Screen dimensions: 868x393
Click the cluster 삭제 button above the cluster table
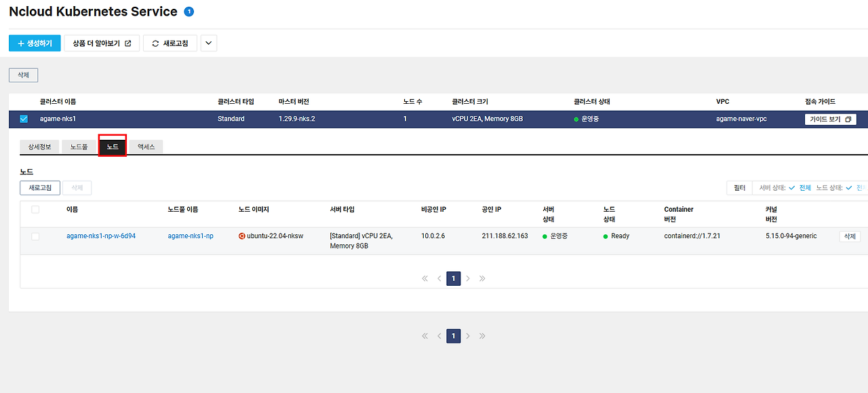(23, 75)
